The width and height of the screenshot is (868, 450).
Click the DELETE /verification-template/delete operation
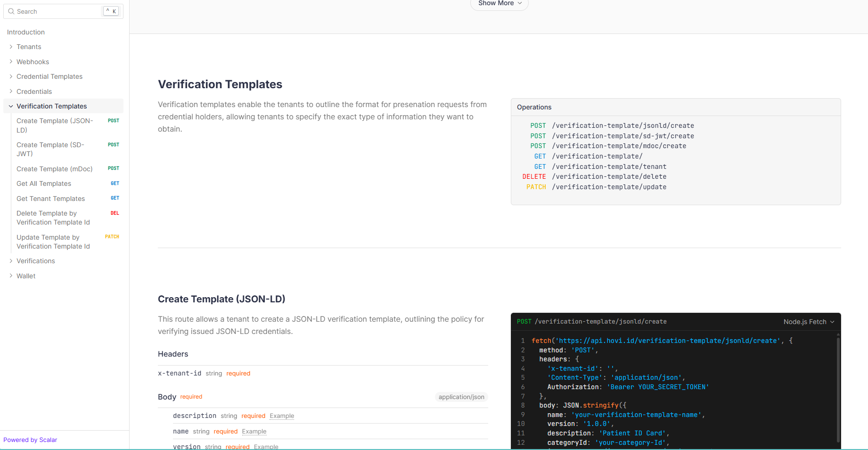click(609, 176)
